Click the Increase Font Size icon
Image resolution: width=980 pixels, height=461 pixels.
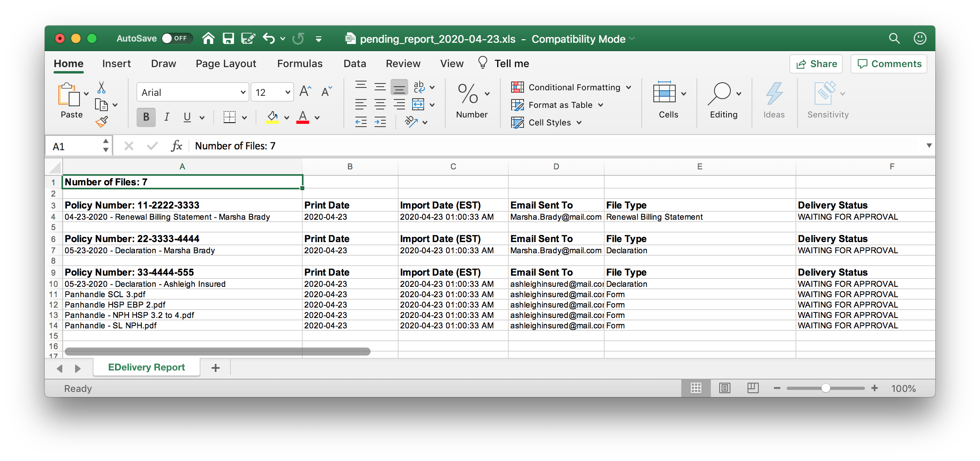coord(305,92)
